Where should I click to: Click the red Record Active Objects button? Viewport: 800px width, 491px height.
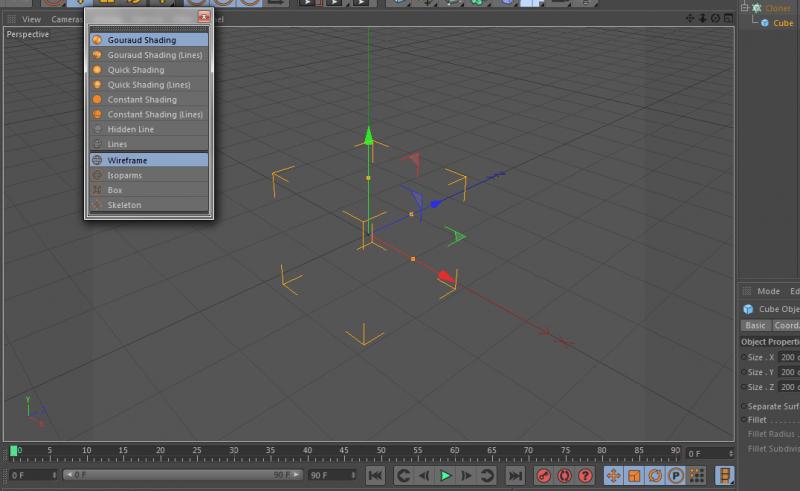click(544, 476)
